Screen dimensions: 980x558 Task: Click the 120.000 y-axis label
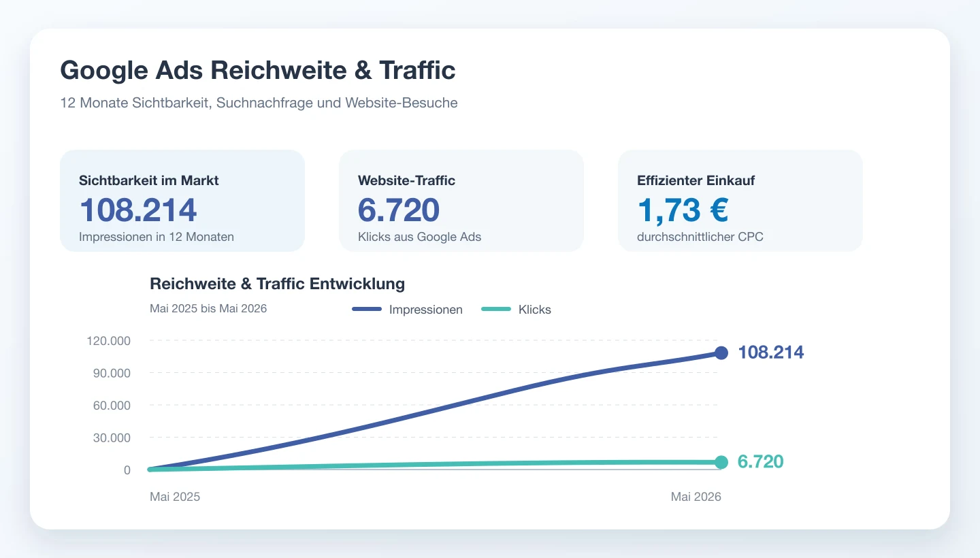pyautogui.click(x=109, y=340)
